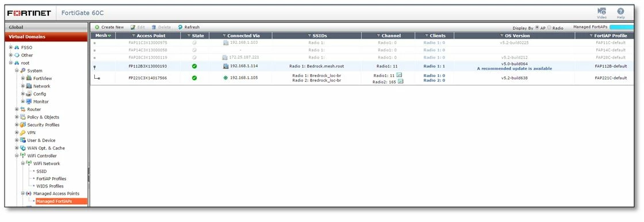Viewport: 644px width, 222px height.
Task: Expand the Other virtual domain node
Action: pos(11,55)
